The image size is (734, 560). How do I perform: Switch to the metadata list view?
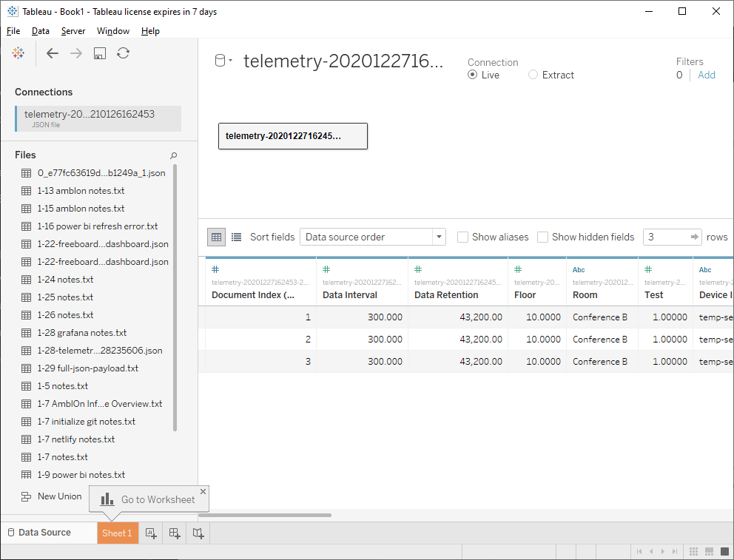(236, 237)
